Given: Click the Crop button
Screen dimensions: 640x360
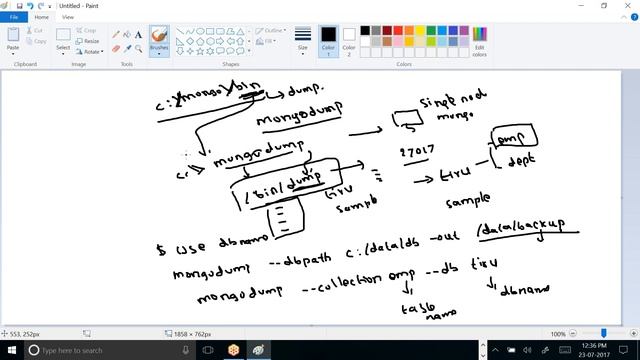Looking at the screenshot, I should 86,31.
